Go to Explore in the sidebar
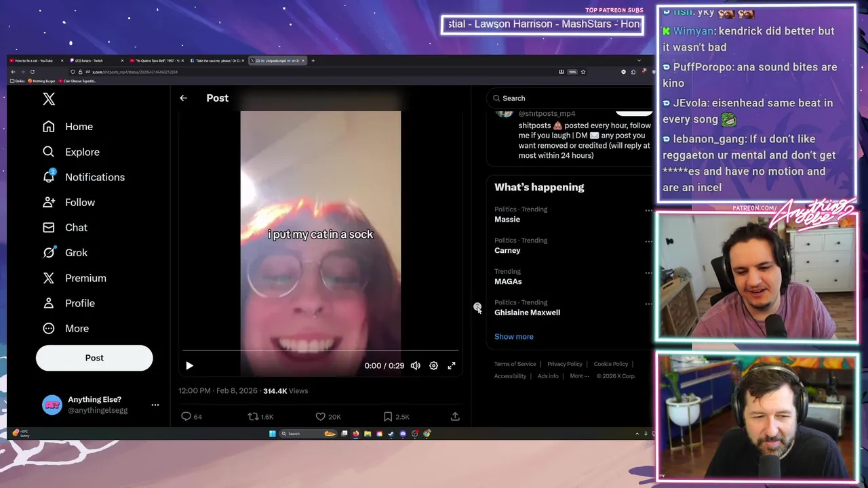The image size is (868, 488). point(71,152)
